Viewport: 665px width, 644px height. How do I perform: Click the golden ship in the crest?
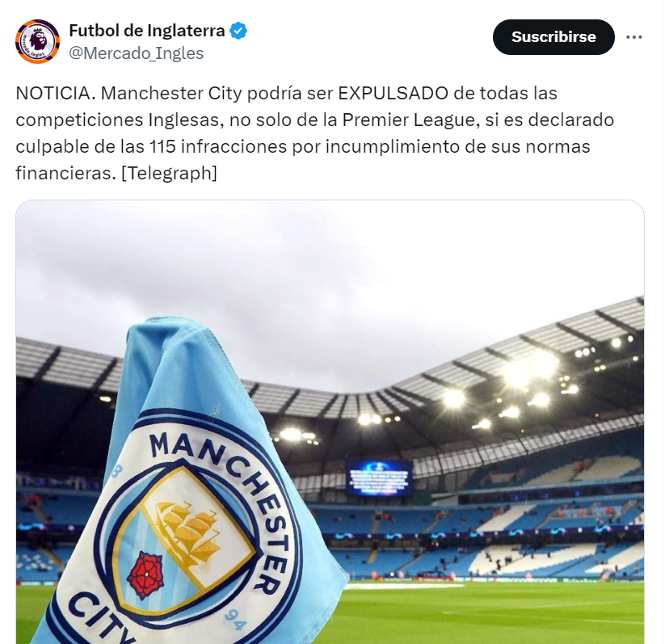point(188,527)
